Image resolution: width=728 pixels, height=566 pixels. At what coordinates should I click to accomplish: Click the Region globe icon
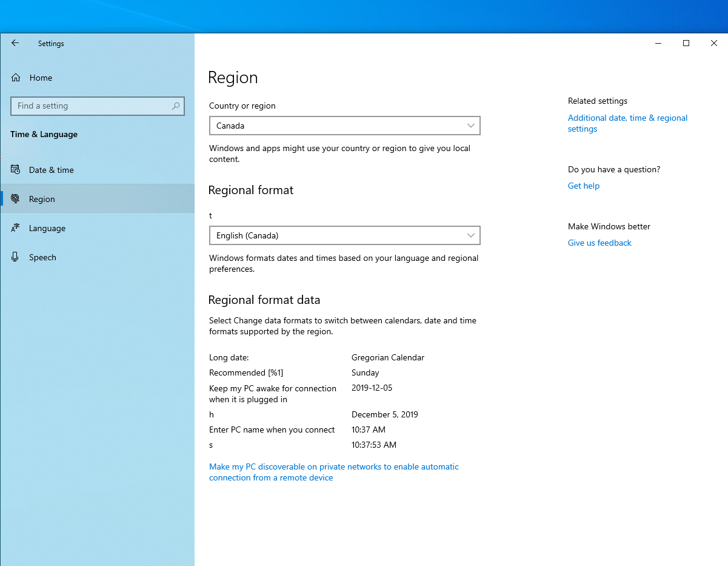coord(16,199)
